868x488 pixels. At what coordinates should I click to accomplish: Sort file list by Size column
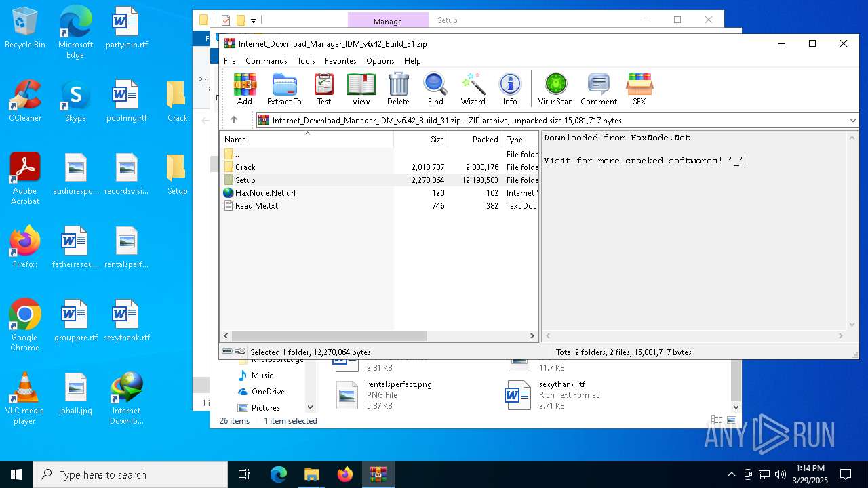[420, 139]
